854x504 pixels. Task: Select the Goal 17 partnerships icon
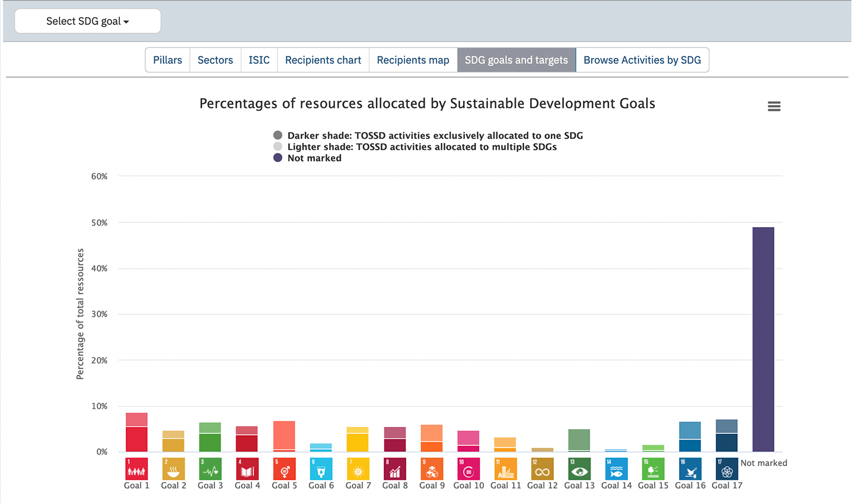click(x=727, y=468)
